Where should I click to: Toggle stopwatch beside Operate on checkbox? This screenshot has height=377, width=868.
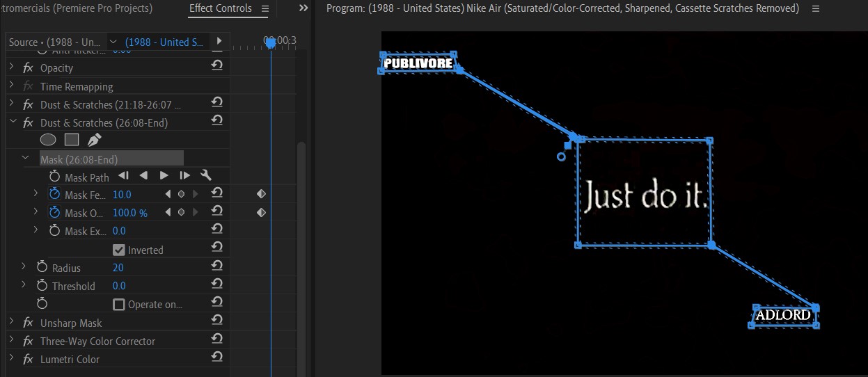point(42,304)
